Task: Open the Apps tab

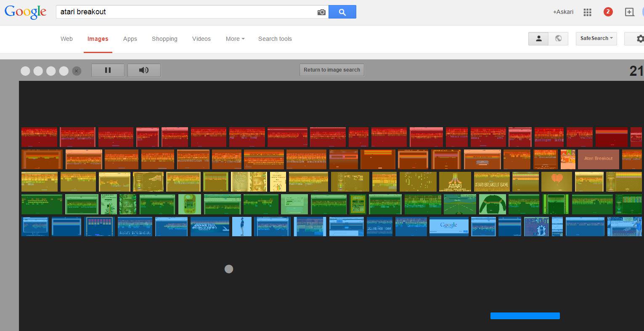Action: 130,39
